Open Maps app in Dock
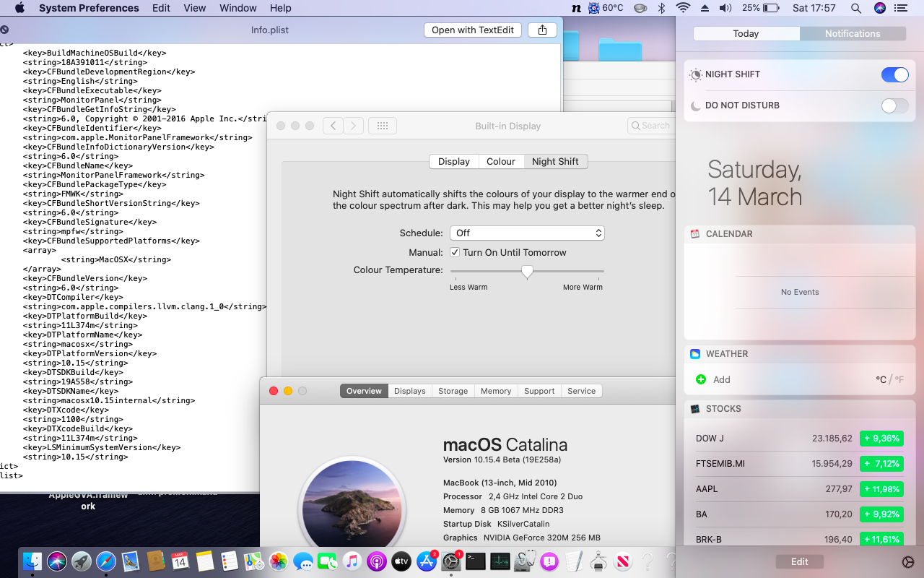This screenshot has width=924, height=578. tap(254, 561)
